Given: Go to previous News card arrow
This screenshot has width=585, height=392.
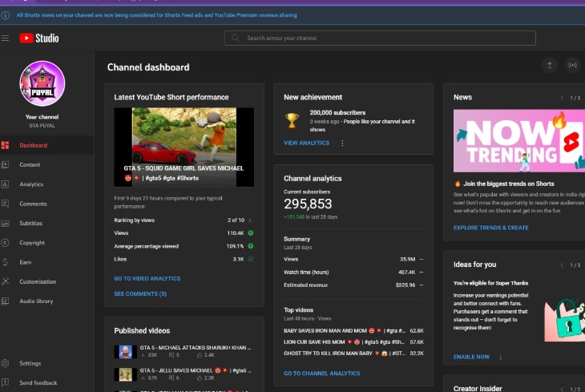Looking at the screenshot, I should tap(562, 98).
